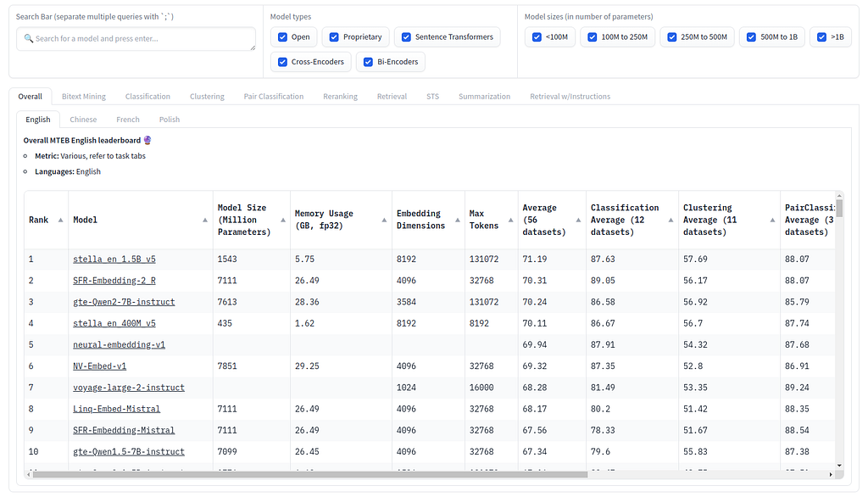The width and height of the screenshot is (868, 497).
Task: Sort by Average (56 datasets) arrow
Action: pos(578,220)
